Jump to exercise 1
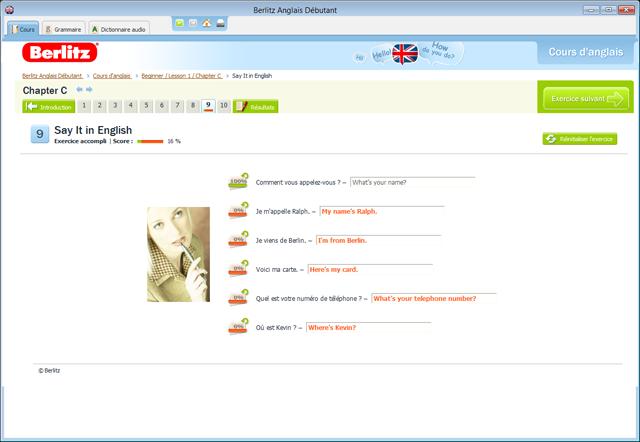 [x=84, y=106]
